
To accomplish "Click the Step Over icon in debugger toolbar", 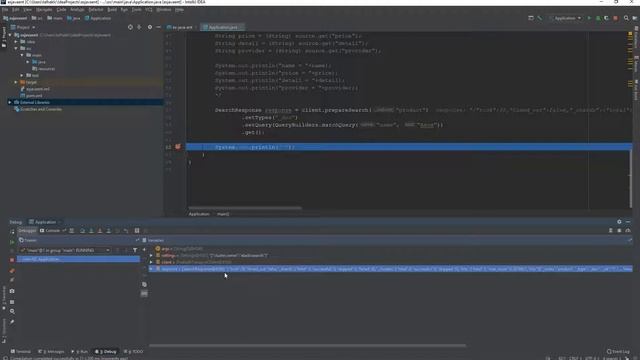I will point(82,231).
